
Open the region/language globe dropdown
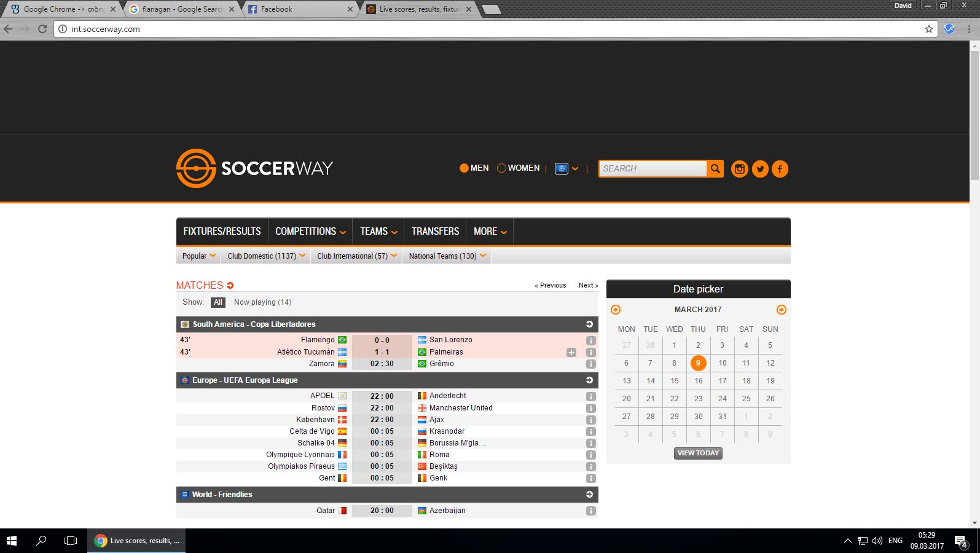tap(566, 168)
